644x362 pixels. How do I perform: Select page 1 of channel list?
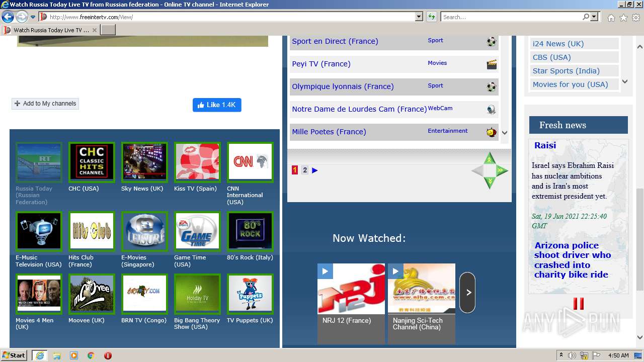[295, 170]
